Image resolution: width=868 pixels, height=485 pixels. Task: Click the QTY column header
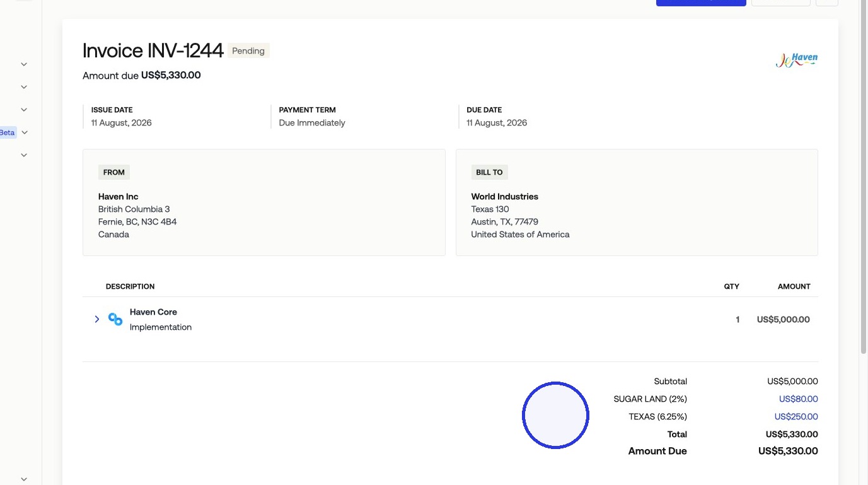[731, 286]
